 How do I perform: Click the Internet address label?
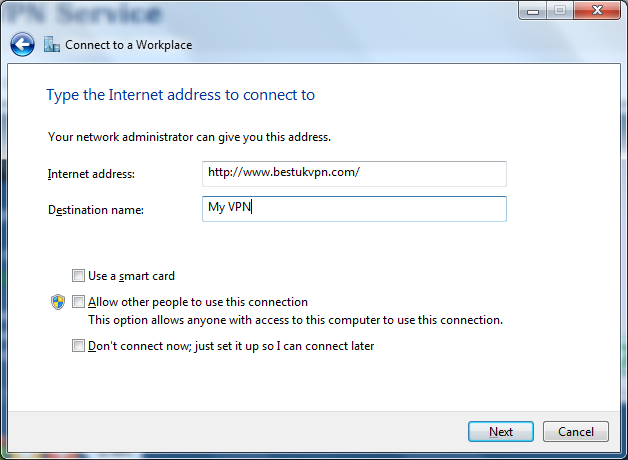coord(91,174)
